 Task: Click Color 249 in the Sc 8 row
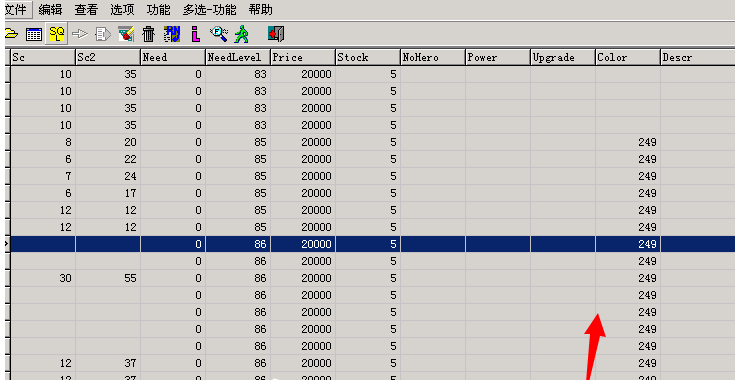628,142
